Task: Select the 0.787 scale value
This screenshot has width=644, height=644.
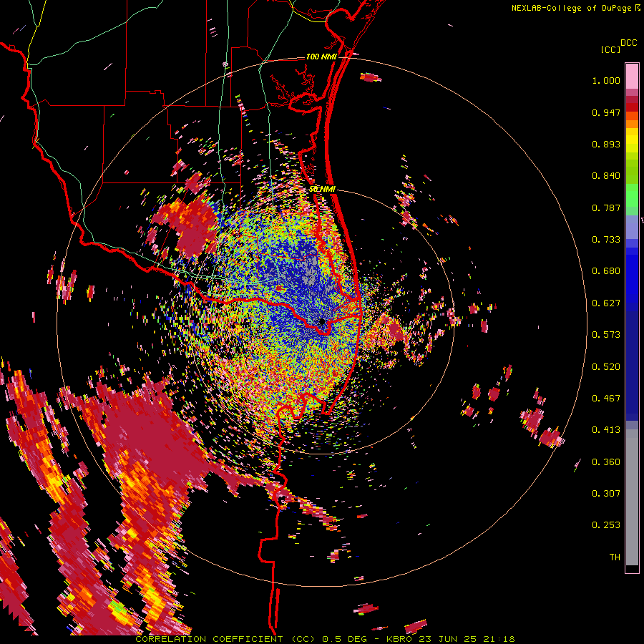Action: pyautogui.click(x=606, y=208)
